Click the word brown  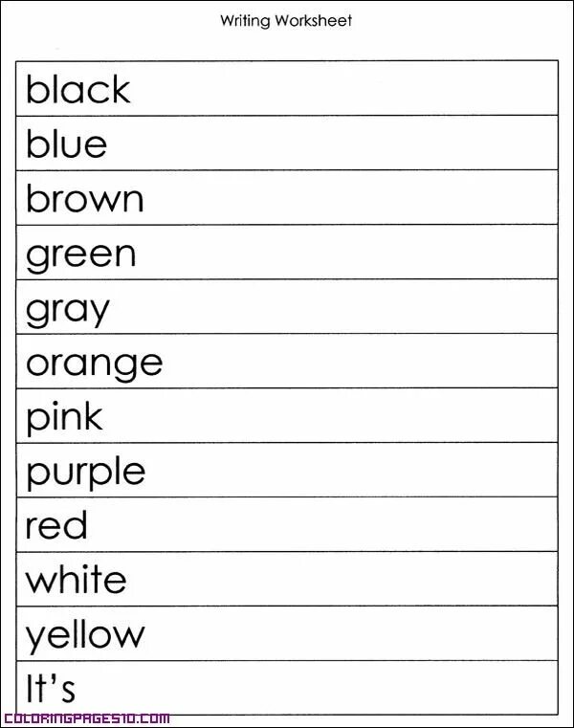84,197
